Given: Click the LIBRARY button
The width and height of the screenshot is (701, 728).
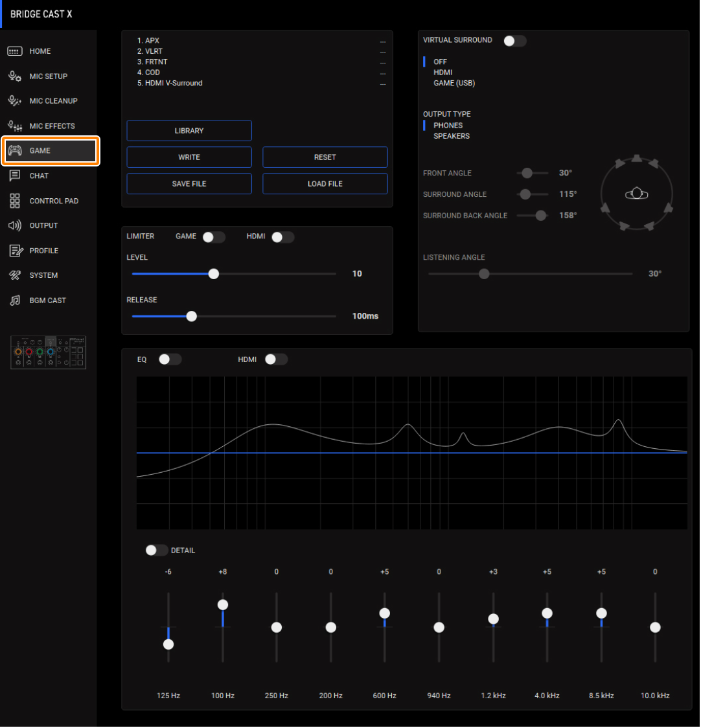Looking at the screenshot, I should tap(189, 130).
